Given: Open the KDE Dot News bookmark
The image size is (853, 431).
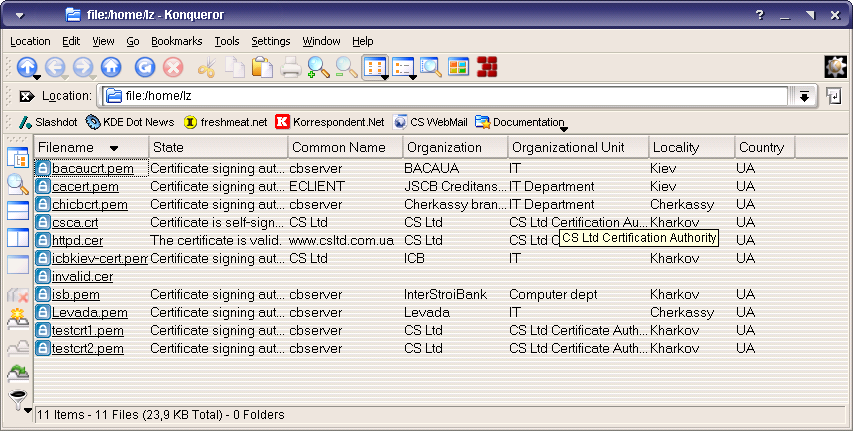Looking at the screenshot, I should [130, 122].
